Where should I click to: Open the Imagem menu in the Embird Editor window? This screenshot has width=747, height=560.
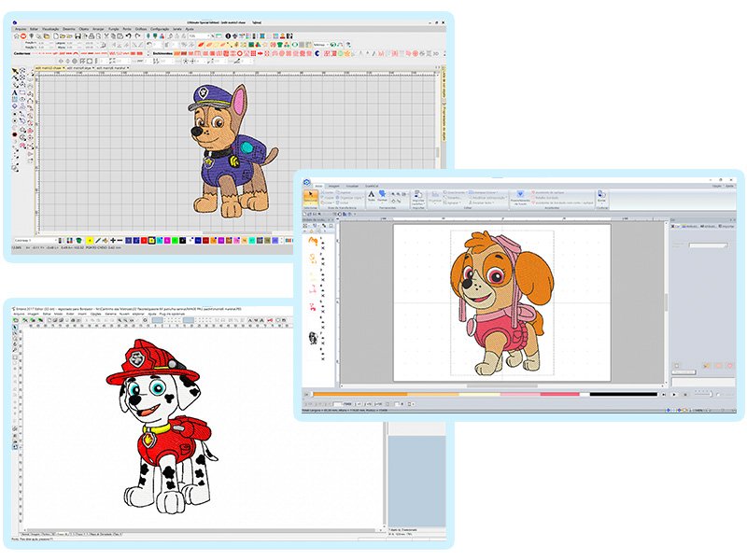pyautogui.click(x=33, y=315)
